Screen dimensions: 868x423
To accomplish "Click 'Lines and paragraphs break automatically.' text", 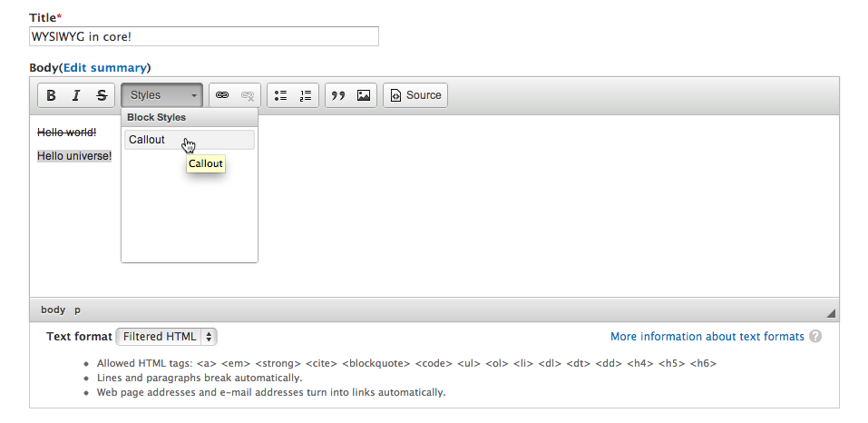I will point(200,379).
